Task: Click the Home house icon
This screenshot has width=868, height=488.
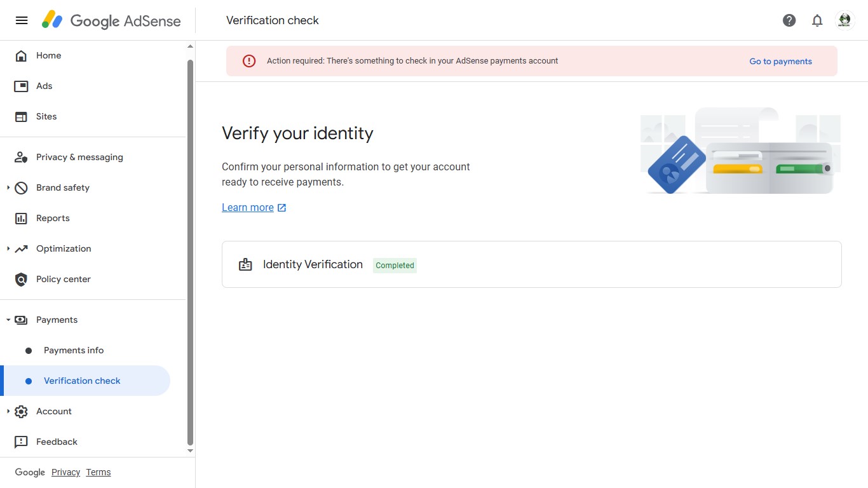Action: [21, 56]
